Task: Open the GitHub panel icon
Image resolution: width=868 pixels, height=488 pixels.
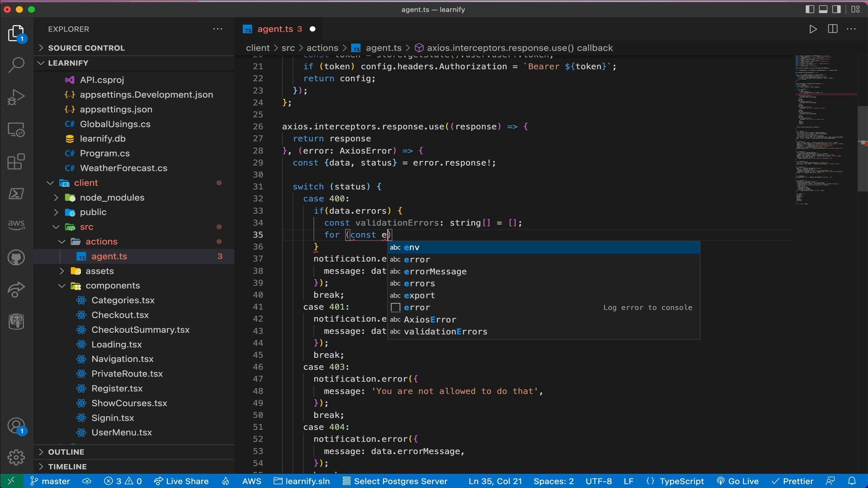Action: click(16, 258)
